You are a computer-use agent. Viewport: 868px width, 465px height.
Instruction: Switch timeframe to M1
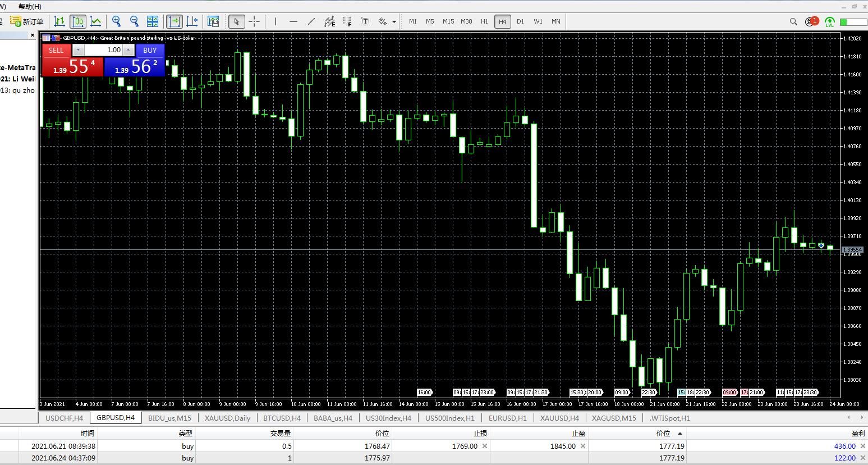point(413,21)
